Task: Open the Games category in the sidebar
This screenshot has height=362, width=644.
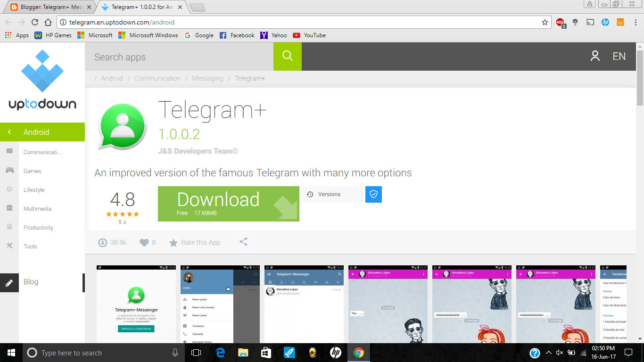Action: (33, 171)
